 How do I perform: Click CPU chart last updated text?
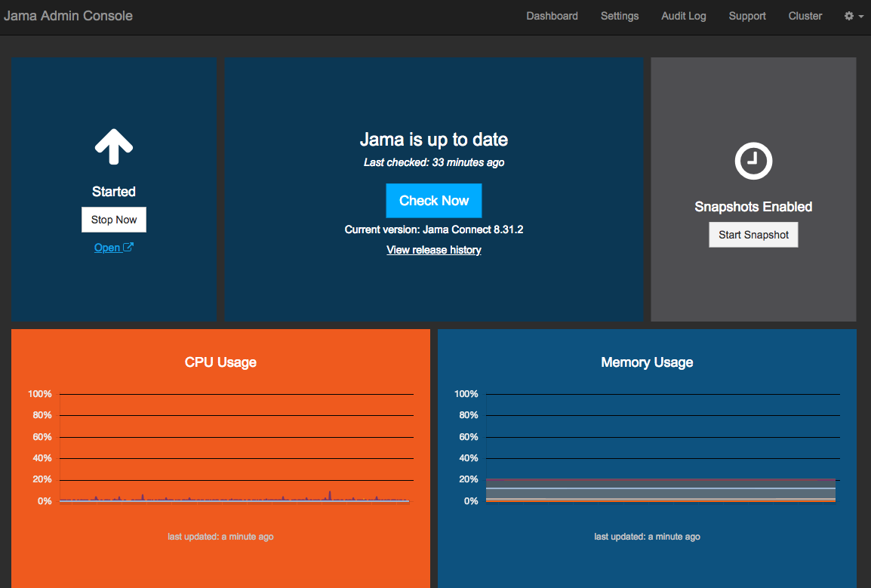tap(220, 537)
